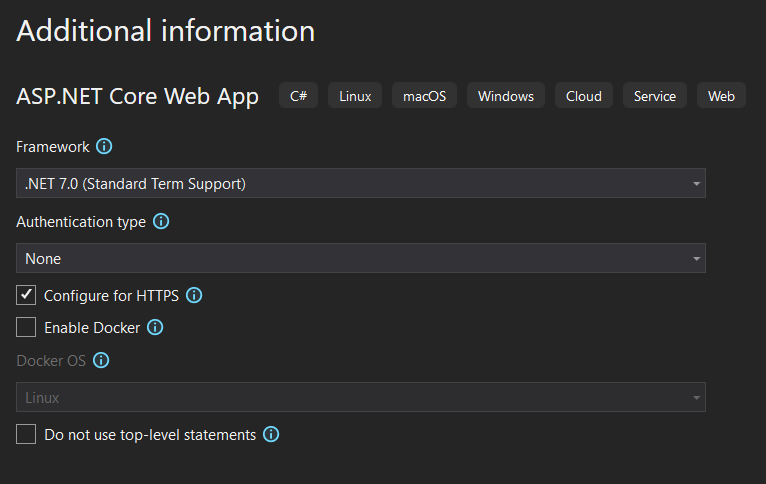This screenshot has width=766, height=484.
Task: Click the Authentication type info icon
Action: point(161,222)
